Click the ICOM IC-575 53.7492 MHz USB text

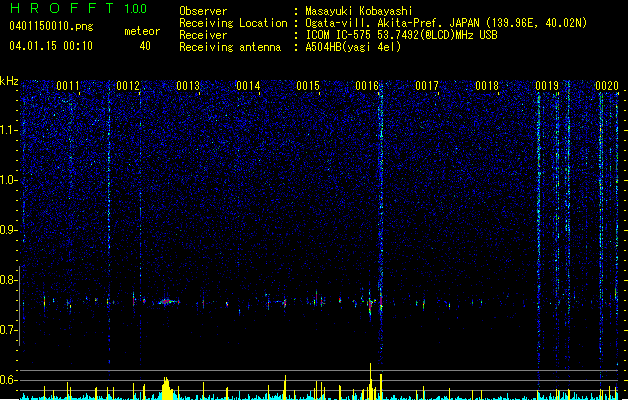[401, 35]
